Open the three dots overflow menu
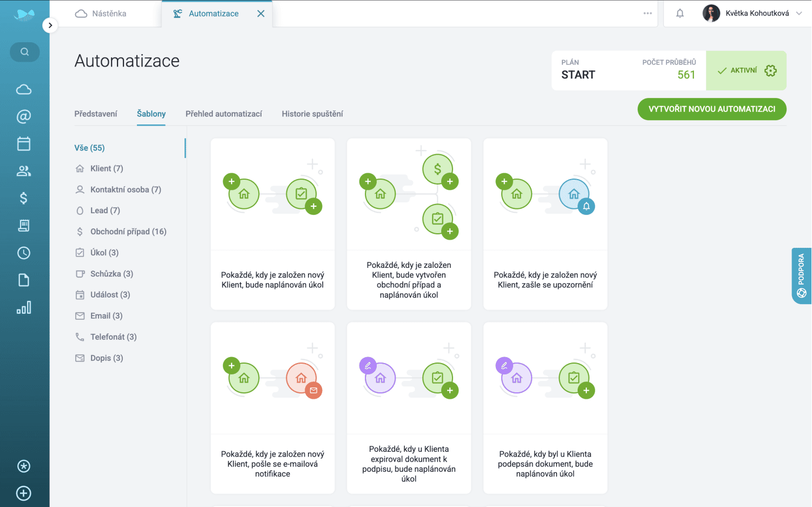The width and height of the screenshot is (812, 507). click(x=647, y=14)
